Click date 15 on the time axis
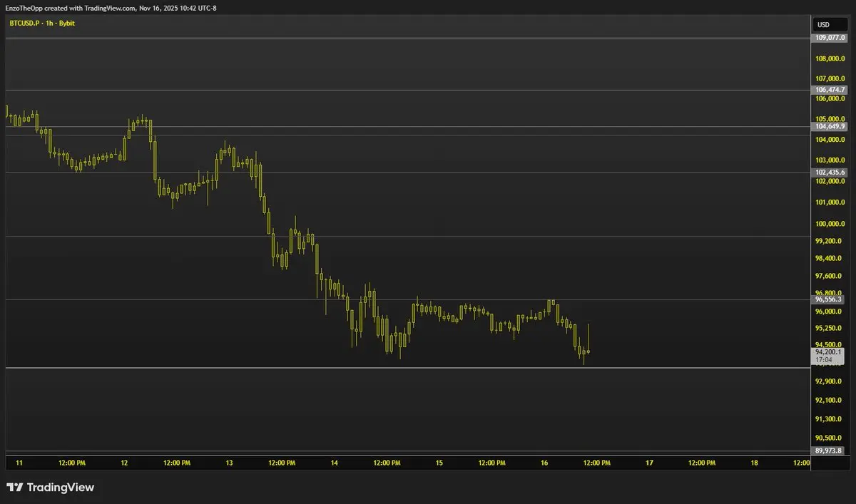This screenshot has height=504, width=856. point(439,463)
